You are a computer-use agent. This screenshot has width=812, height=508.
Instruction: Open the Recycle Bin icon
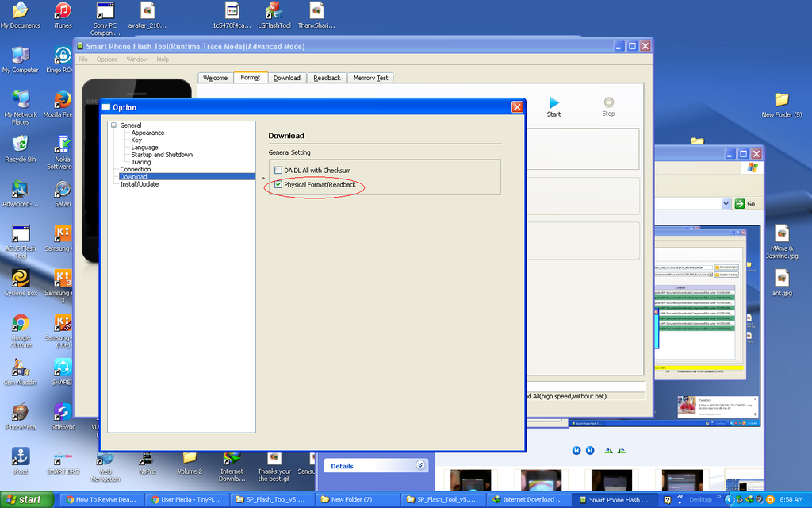tap(20, 144)
